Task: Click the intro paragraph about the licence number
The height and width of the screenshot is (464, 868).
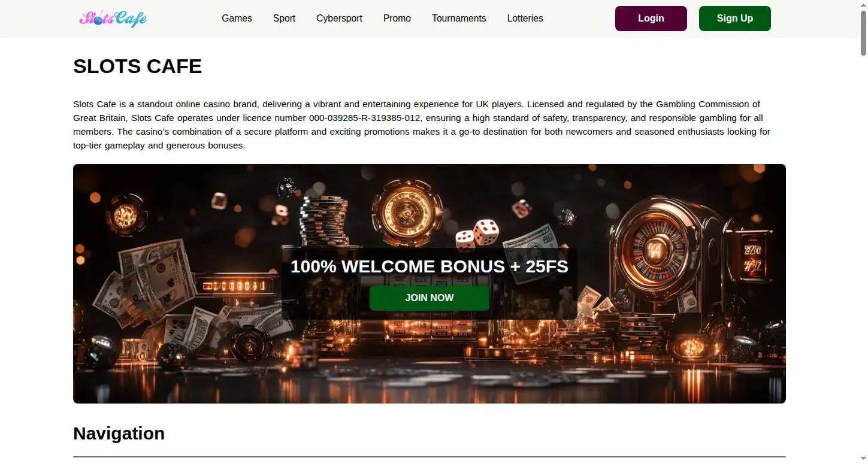Action: [x=422, y=125]
